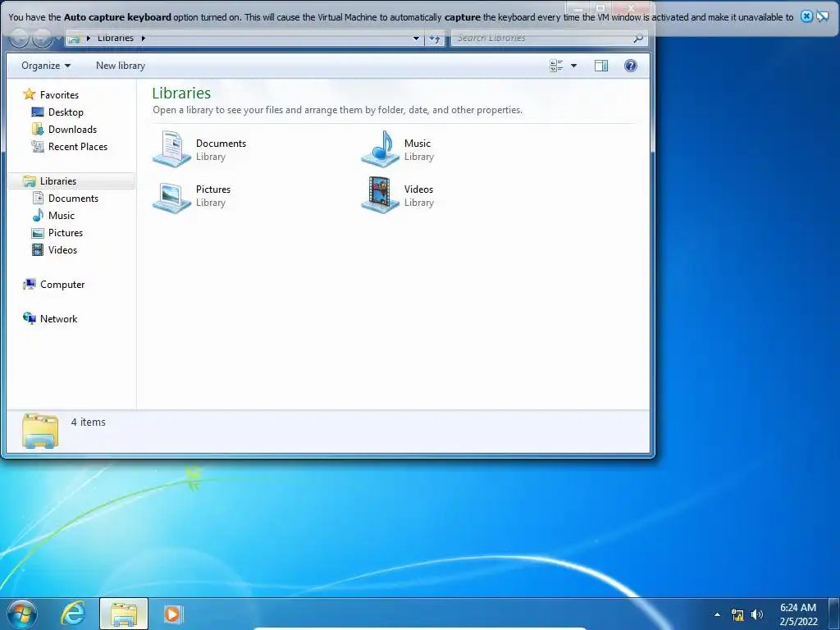The height and width of the screenshot is (630, 840).
Task: Click the Documents icon in navigation pane
Action: (38, 199)
